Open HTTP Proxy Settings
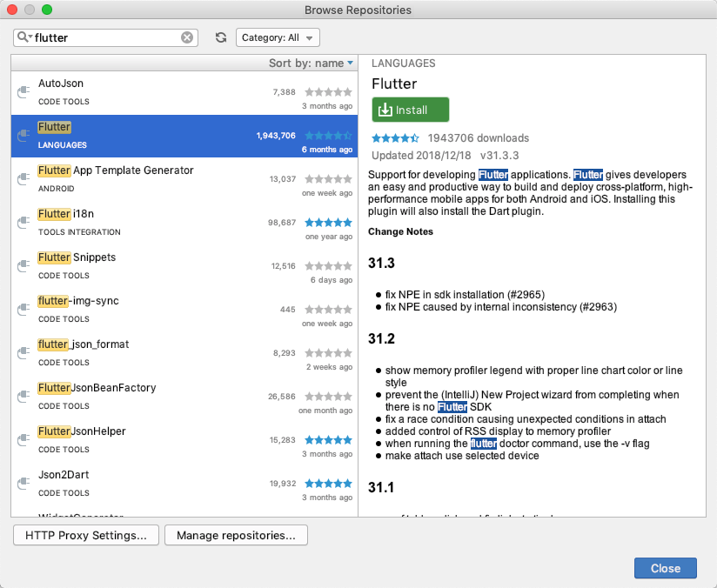 [86, 535]
